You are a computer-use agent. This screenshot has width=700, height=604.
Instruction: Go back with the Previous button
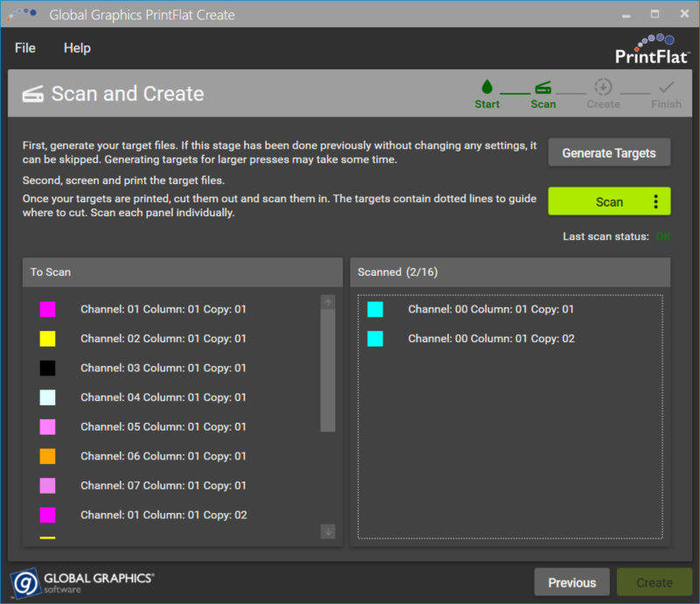pos(572,582)
